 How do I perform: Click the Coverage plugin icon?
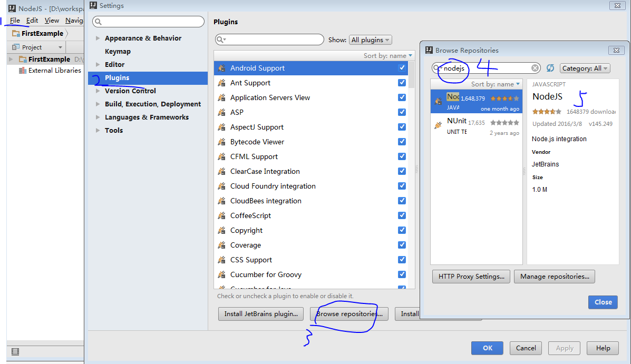pyautogui.click(x=221, y=245)
